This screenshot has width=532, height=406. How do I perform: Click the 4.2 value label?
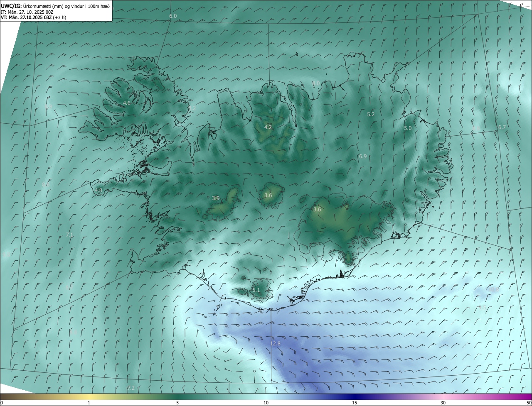pos(268,127)
